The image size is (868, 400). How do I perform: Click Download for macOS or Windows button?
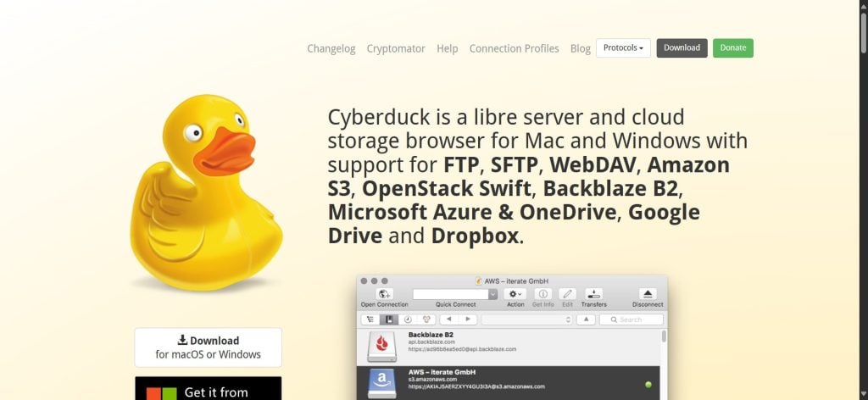(x=209, y=347)
